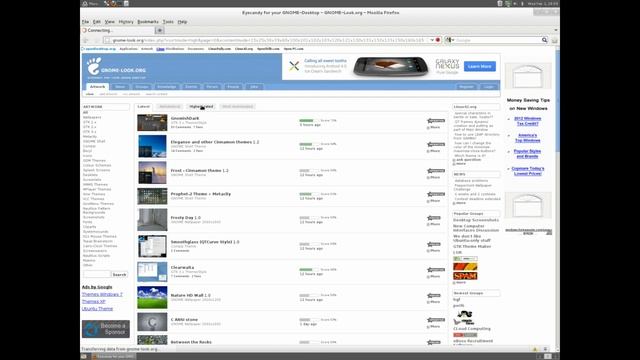Open Themes Windows 7 ad link
This screenshot has width=640, height=360.
point(102,294)
